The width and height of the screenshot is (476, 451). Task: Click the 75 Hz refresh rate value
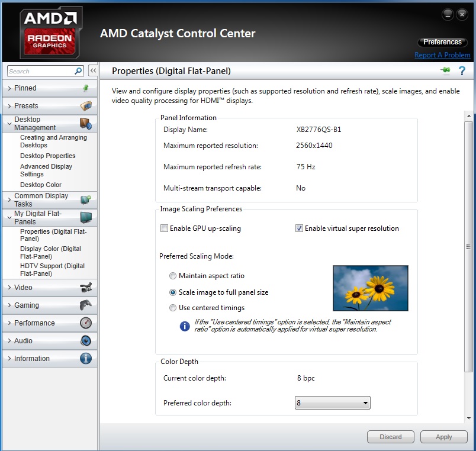305,167
